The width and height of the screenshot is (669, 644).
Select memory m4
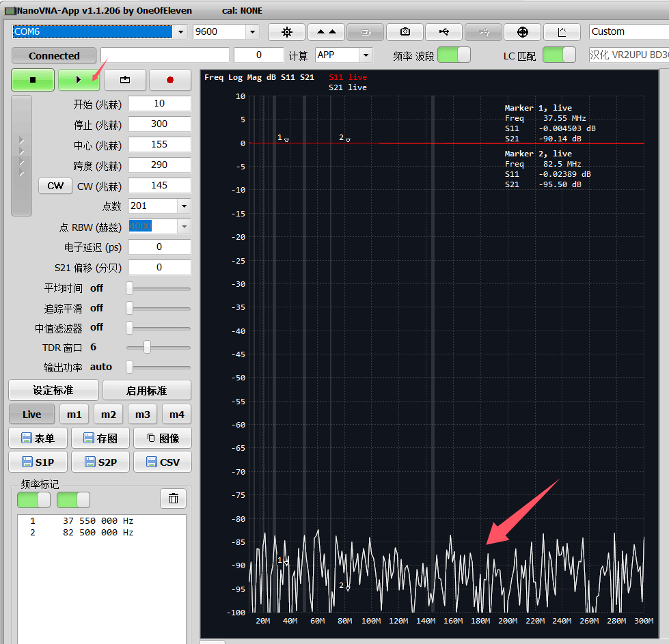[x=176, y=414]
